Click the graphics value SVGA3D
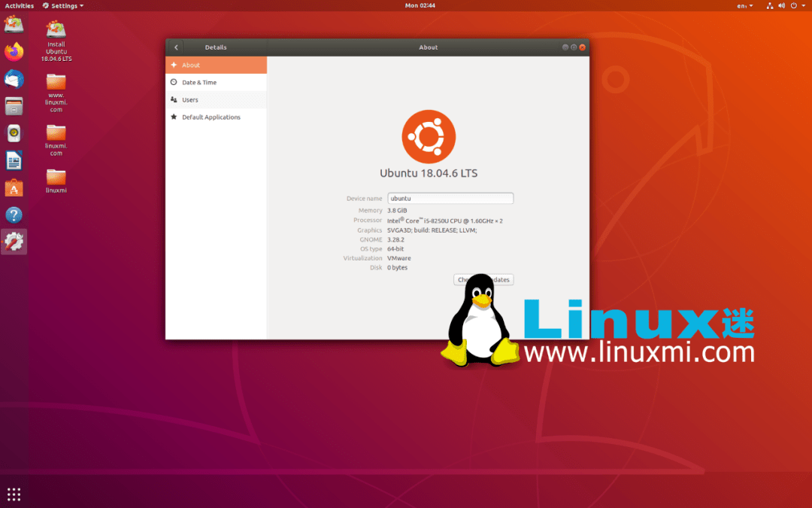Image resolution: width=812 pixels, height=508 pixels. 432,230
